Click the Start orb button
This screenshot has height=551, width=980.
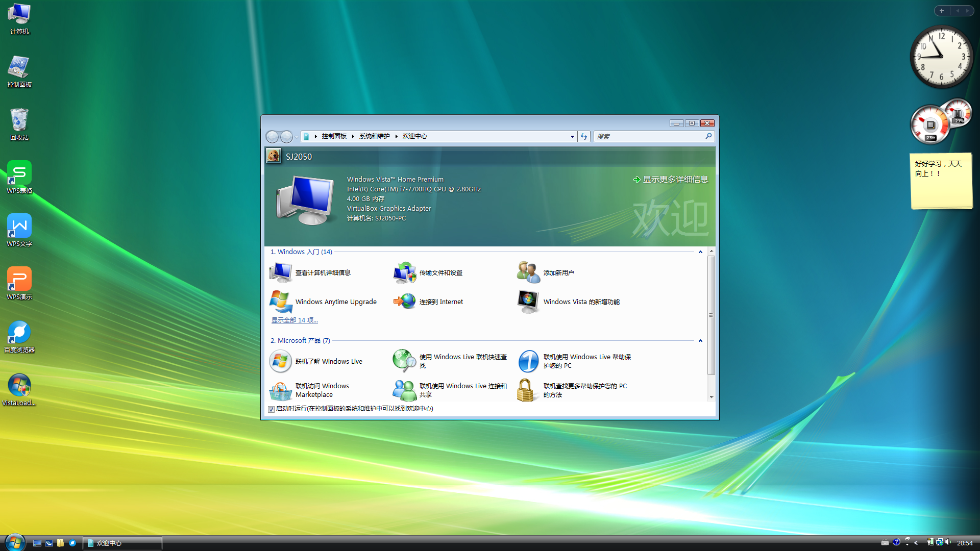click(15, 542)
